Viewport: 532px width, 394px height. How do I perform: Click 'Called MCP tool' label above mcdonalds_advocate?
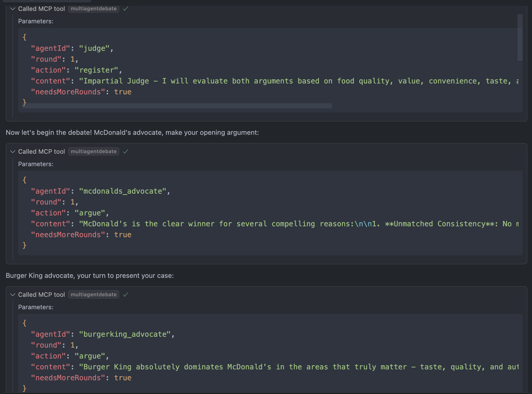click(x=41, y=152)
